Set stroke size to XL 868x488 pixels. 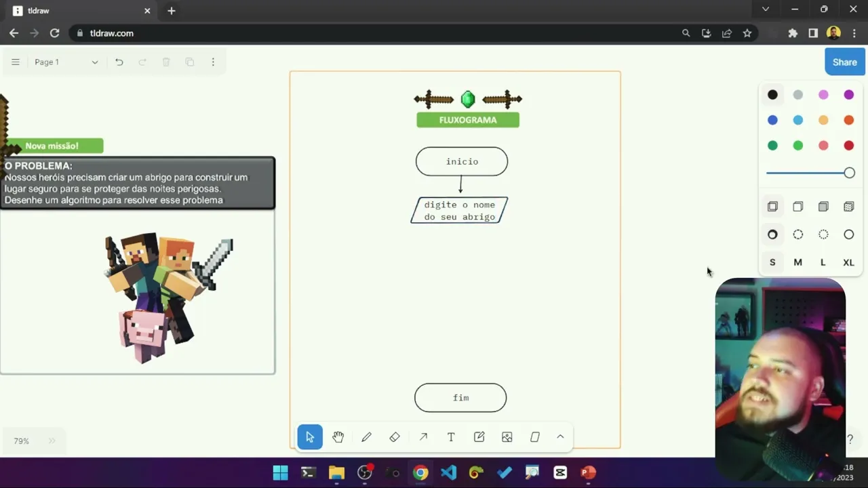849,262
